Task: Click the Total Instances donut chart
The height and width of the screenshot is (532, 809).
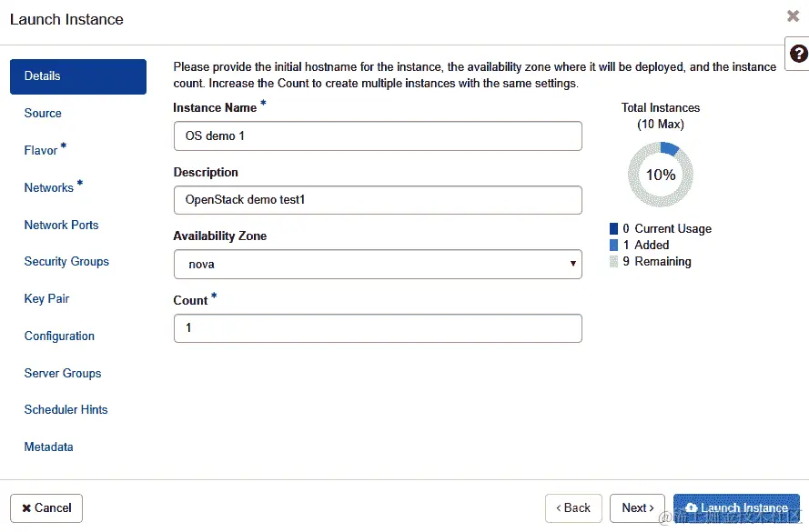Action: [x=661, y=175]
